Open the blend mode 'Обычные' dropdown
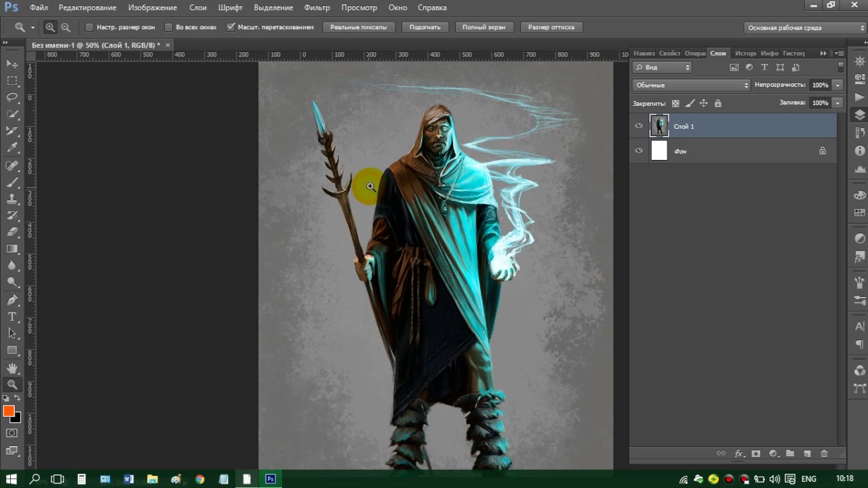 pos(691,85)
